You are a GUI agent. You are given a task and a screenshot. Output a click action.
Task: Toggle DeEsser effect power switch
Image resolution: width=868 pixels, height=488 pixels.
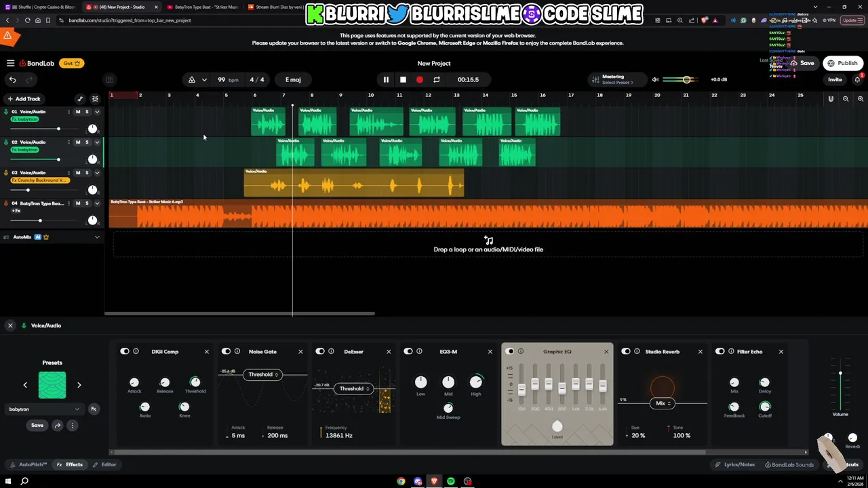coord(320,352)
